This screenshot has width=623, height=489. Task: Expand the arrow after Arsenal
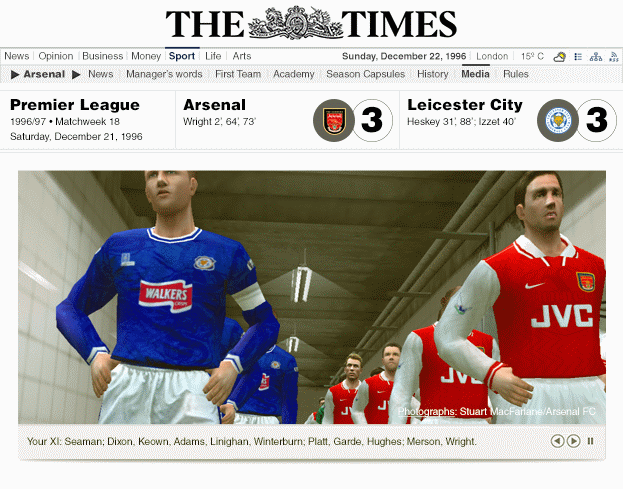pyautogui.click(x=76, y=74)
